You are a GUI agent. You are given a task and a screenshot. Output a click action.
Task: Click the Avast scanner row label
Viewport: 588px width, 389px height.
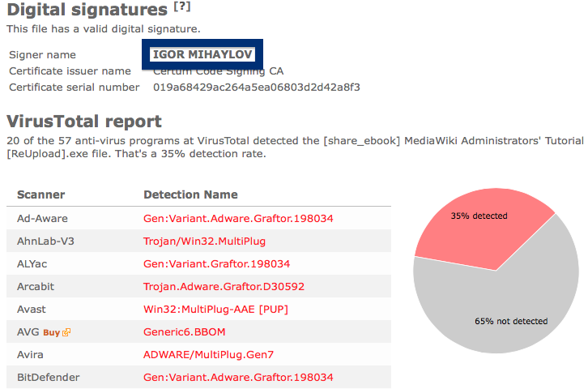tap(31, 310)
